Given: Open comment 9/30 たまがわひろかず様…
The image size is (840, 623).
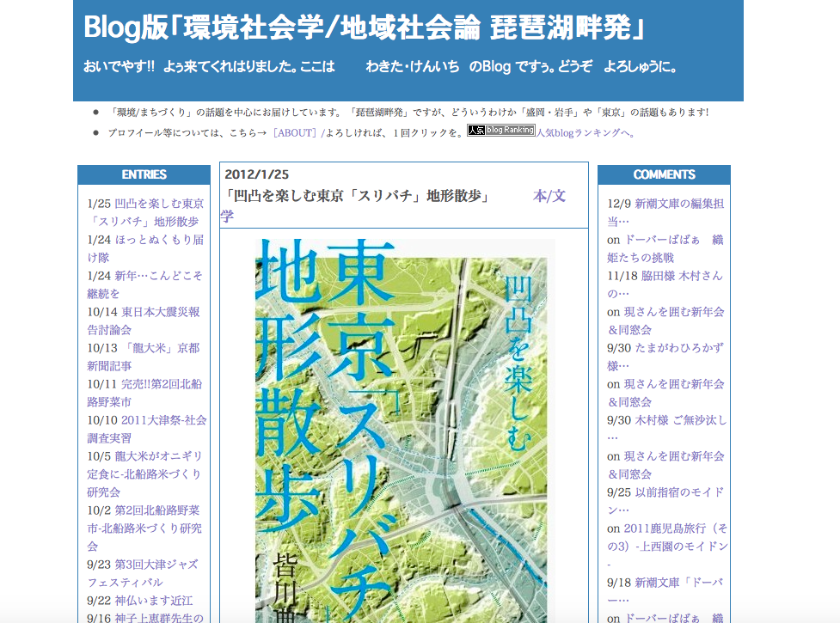Looking at the screenshot, I should pyautogui.click(x=665, y=357).
